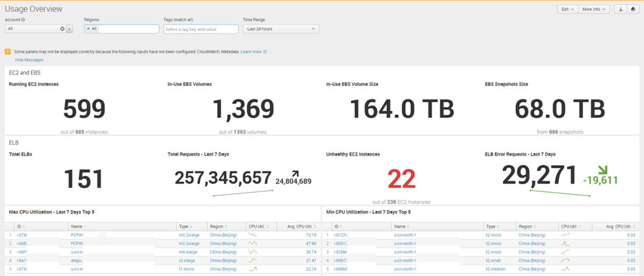Click the total requests value 257,345,657

[223, 178]
